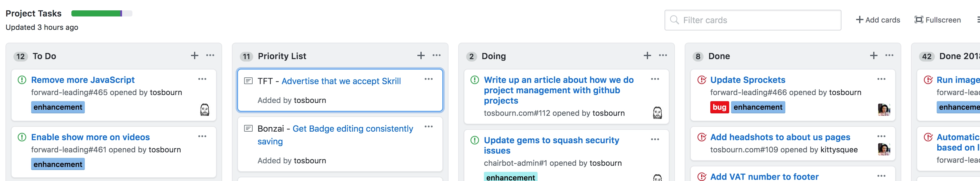The height and width of the screenshot is (181, 980).
Task: Open menu on Add VAT number card
Action: (881, 176)
